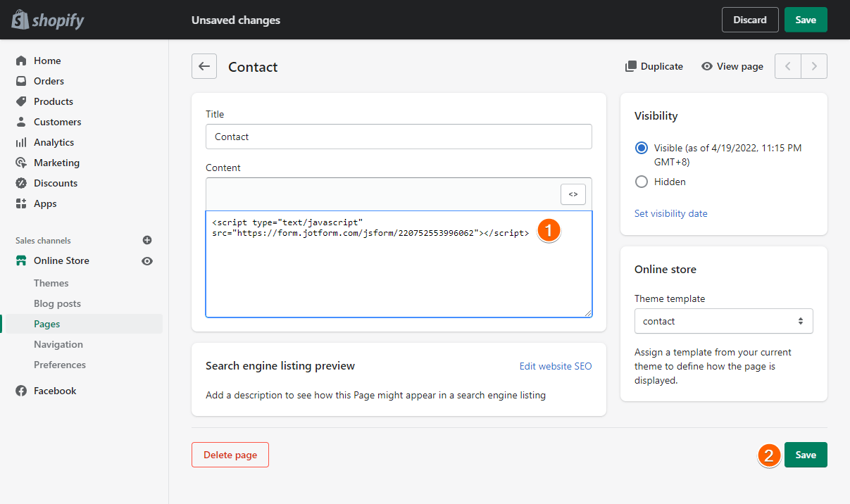The image size is (850, 504).
Task: Open the Theme template dropdown
Action: 723,321
